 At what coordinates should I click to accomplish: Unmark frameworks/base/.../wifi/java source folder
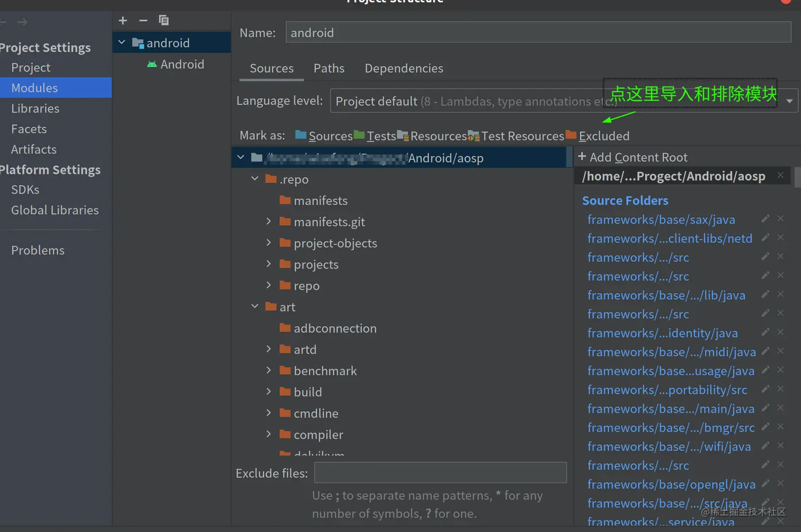pos(780,446)
